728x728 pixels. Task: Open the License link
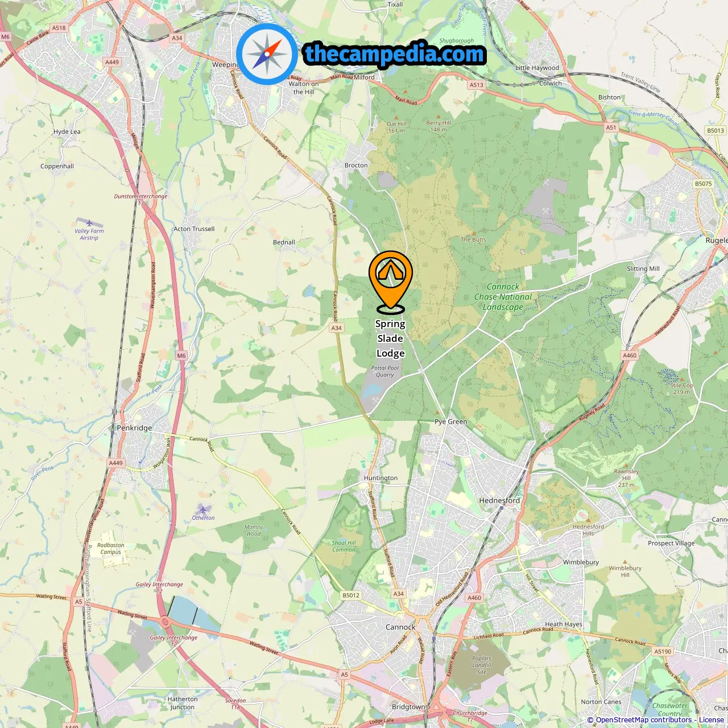(712, 720)
